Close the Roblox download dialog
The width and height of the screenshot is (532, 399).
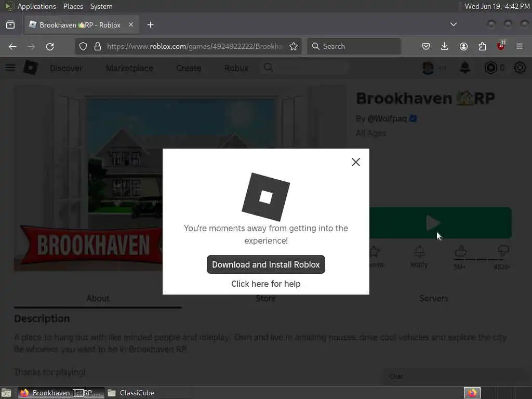(355, 162)
